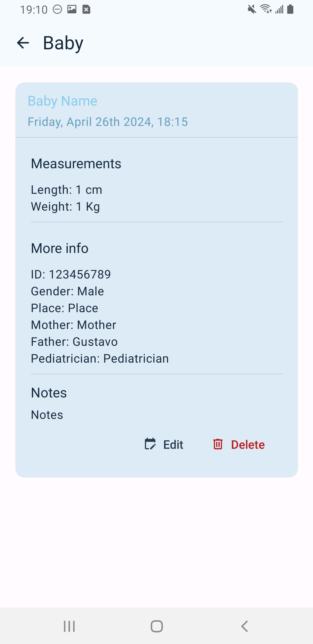This screenshot has width=313, height=644.
Task: Tap the muted sound status icon
Action: tap(252, 9)
